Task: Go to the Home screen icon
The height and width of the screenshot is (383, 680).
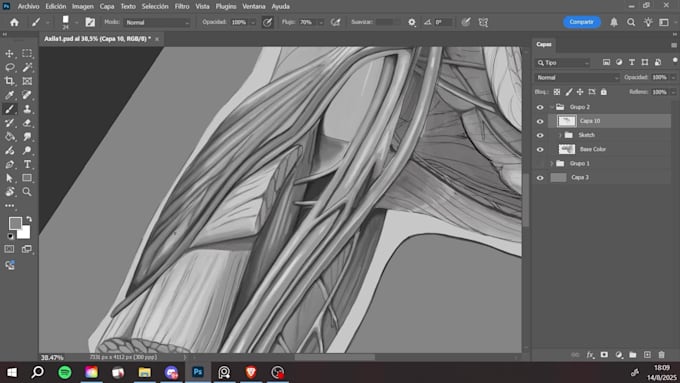Action: [x=14, y=22]
